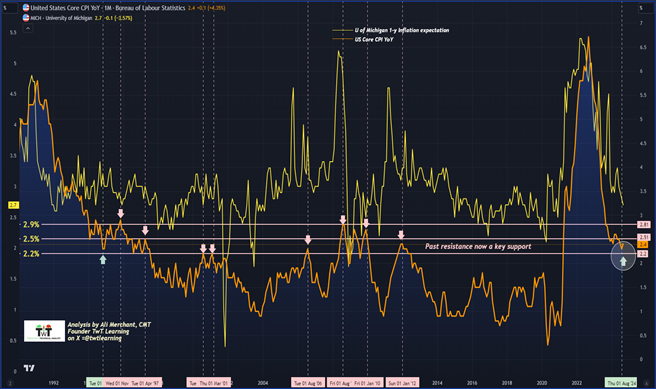
Task: Click the 2.81 price label on the right axis
Action: coord(643,225)
